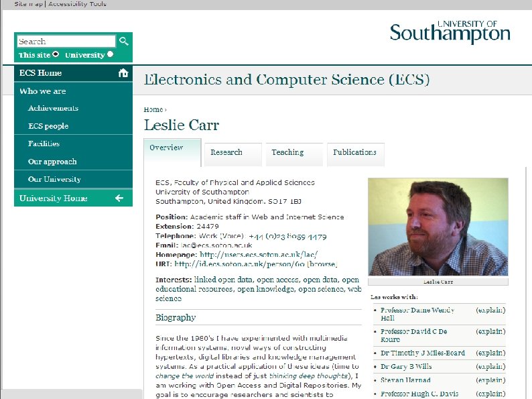
Task: Go to ECS people in sidebar
Action: (73, 126)
